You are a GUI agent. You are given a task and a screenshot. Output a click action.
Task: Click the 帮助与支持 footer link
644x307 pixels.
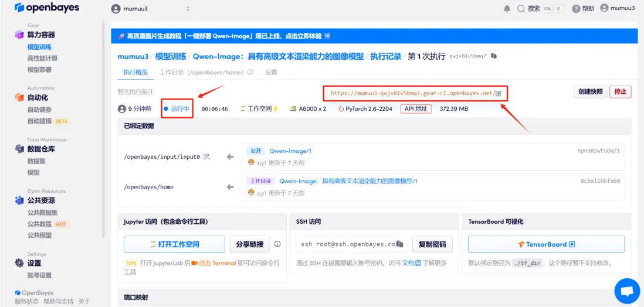click(x=58, y=302)
